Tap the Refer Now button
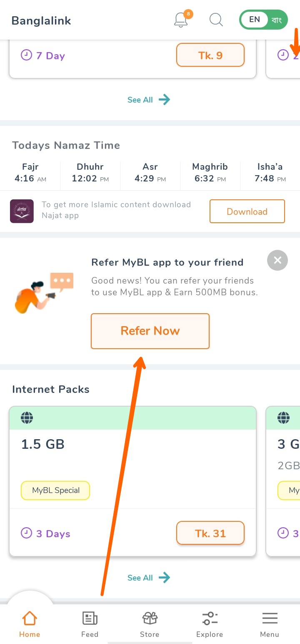300x644 pixels. coord(150,331)
